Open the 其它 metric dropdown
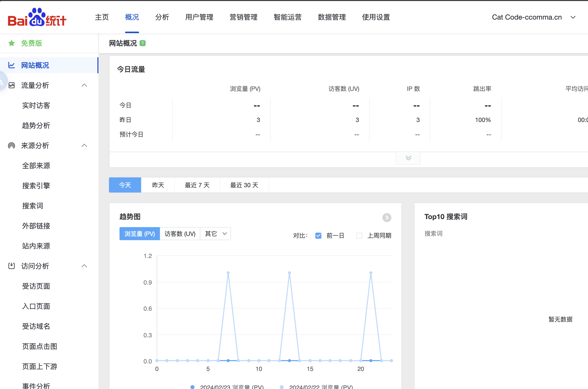The height and width of the screenshot is (389, 588). pyautogui.click(x=215, y=234)
